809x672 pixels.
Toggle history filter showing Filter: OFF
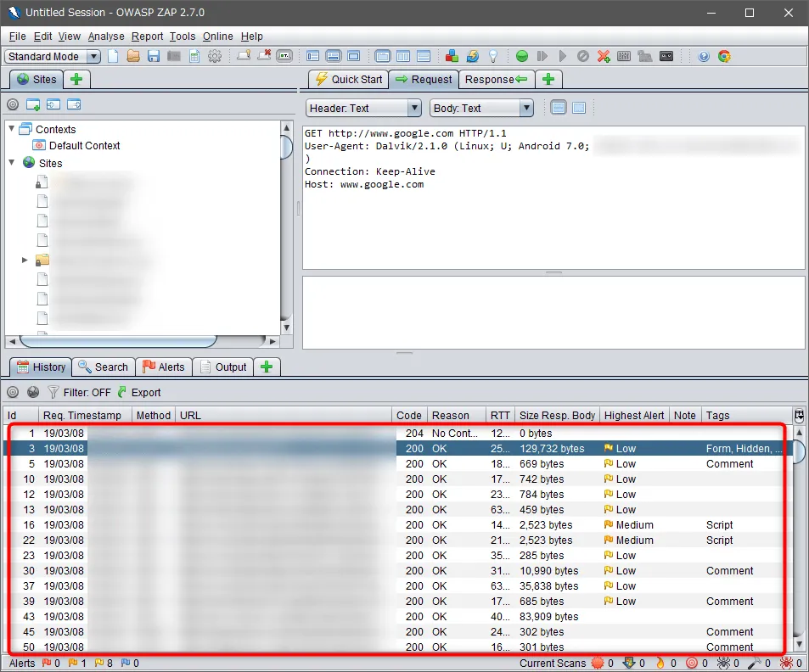click(80, 393)
